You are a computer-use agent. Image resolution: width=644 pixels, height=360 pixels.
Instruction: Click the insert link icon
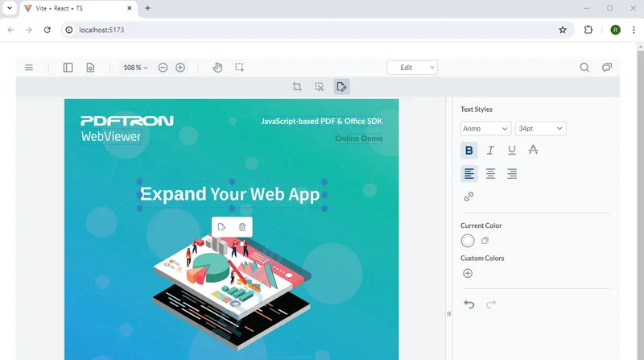click(469, 197)
